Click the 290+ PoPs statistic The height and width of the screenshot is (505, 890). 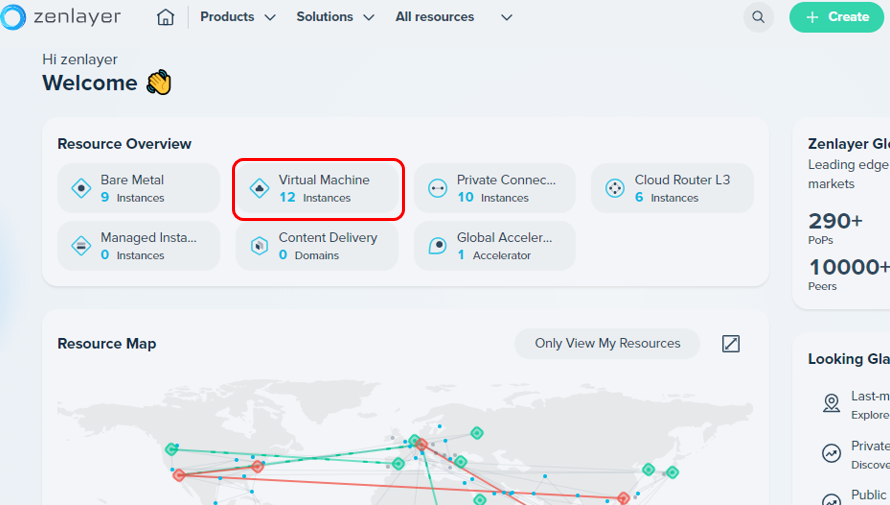[x=836, y=228]
